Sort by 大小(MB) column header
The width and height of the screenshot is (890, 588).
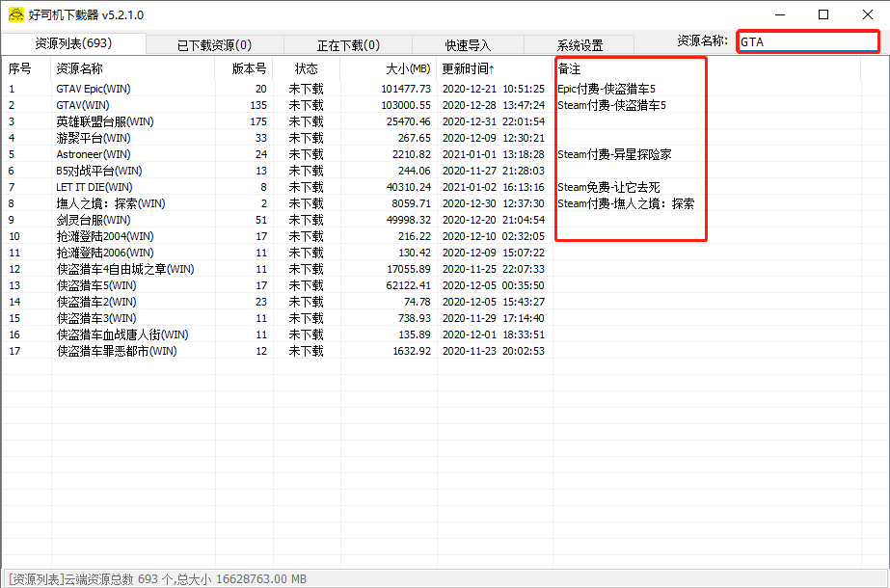[x=389, y=68]
